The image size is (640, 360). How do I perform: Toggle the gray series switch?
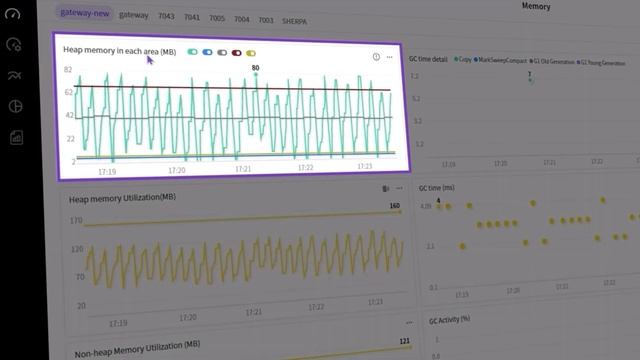(x=222, y=53)
